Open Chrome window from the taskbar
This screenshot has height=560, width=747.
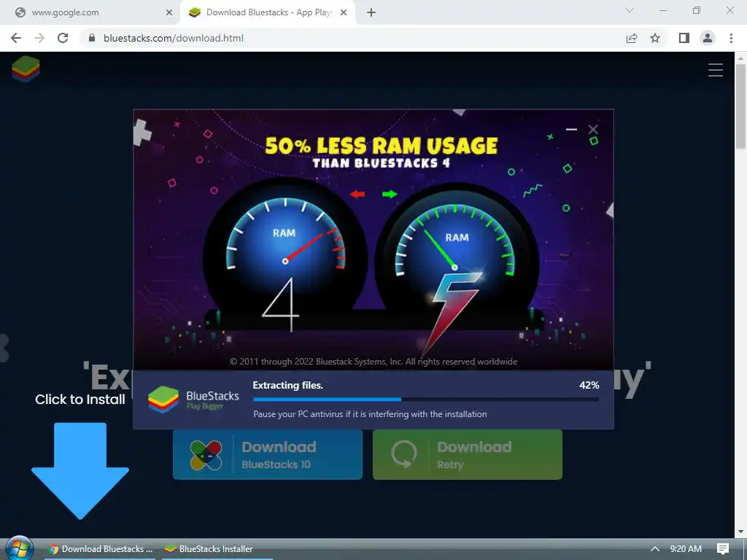pyautogui.click(x=101, y=549)
